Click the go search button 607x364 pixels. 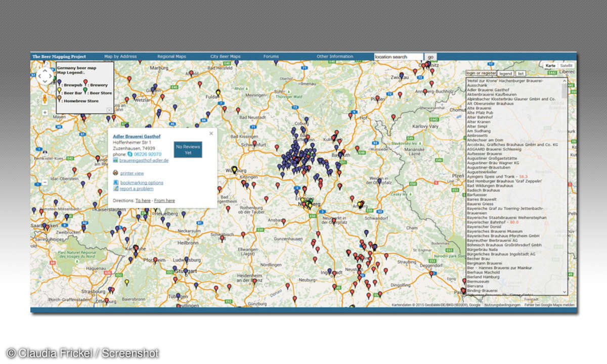430,57
